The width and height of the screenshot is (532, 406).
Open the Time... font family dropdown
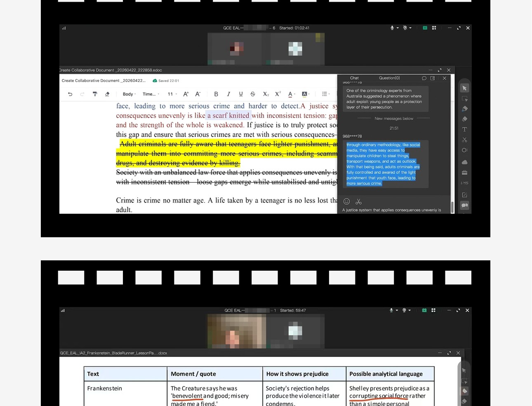[x=151, y=94]
